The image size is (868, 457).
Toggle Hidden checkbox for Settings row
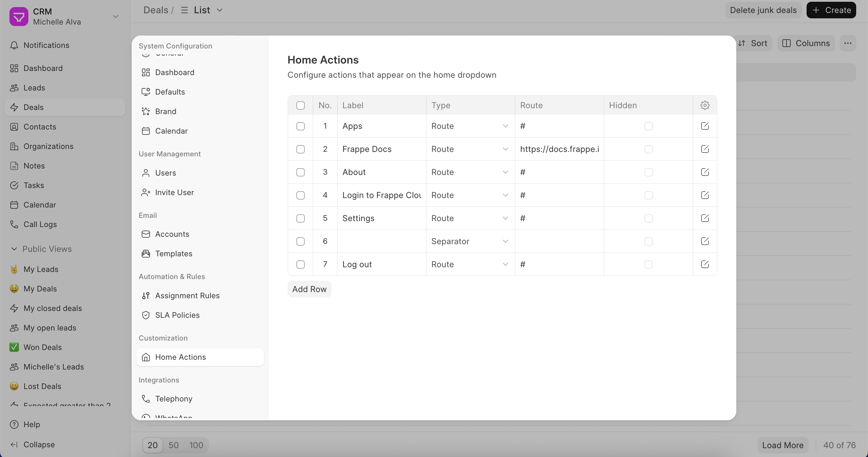(648, 218)
